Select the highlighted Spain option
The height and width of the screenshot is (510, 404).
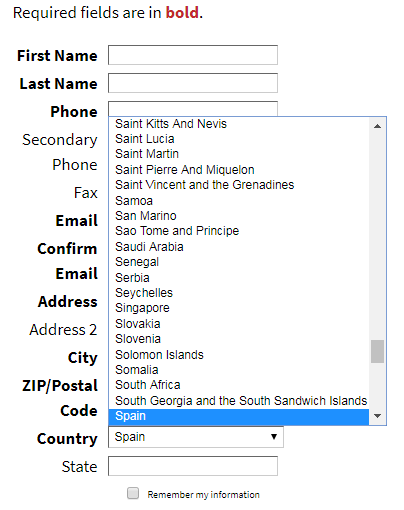click(x=239, y=416)
